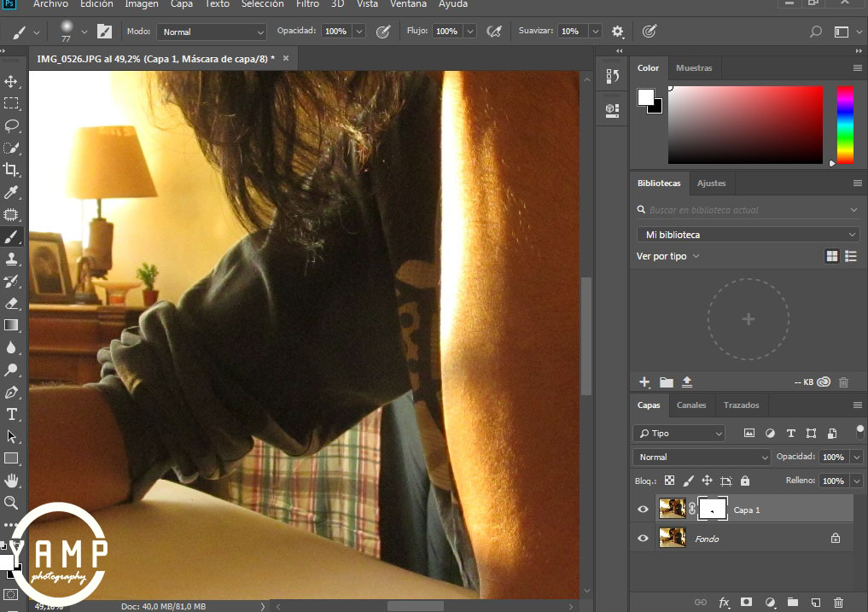The image size is (868, 612).
Task: Click the foreground color swatch in Color panel
Action: pos(645,97)
